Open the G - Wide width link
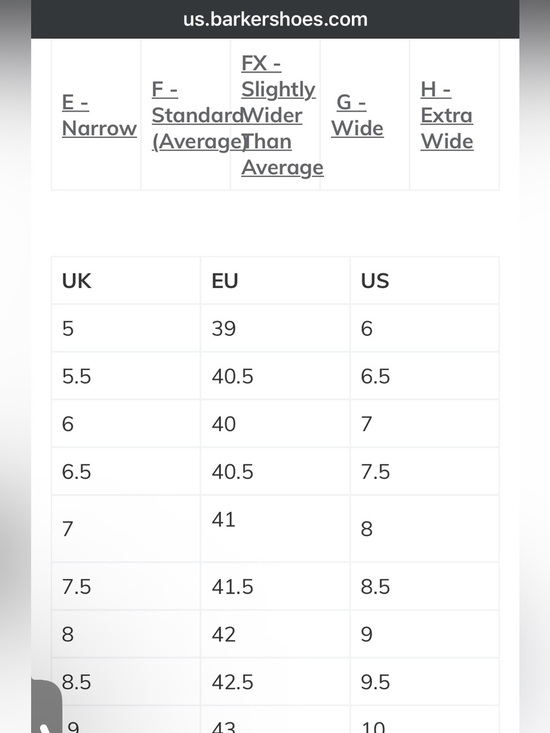 (357, 115)
